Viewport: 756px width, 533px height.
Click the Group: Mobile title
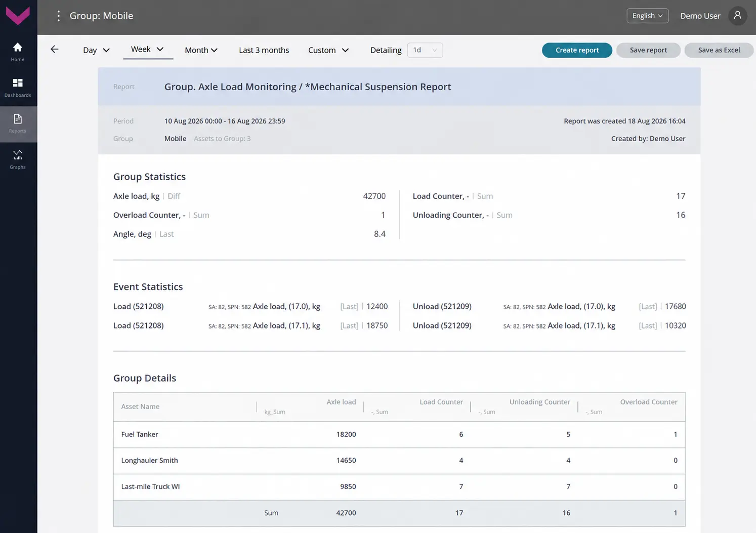tap(101, 16)
